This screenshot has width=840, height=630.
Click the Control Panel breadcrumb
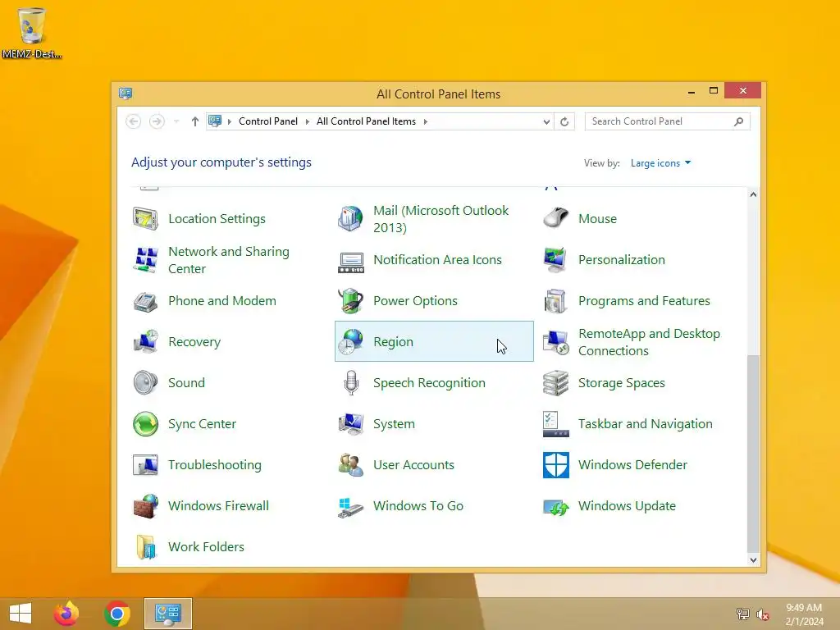coord(268,121)
